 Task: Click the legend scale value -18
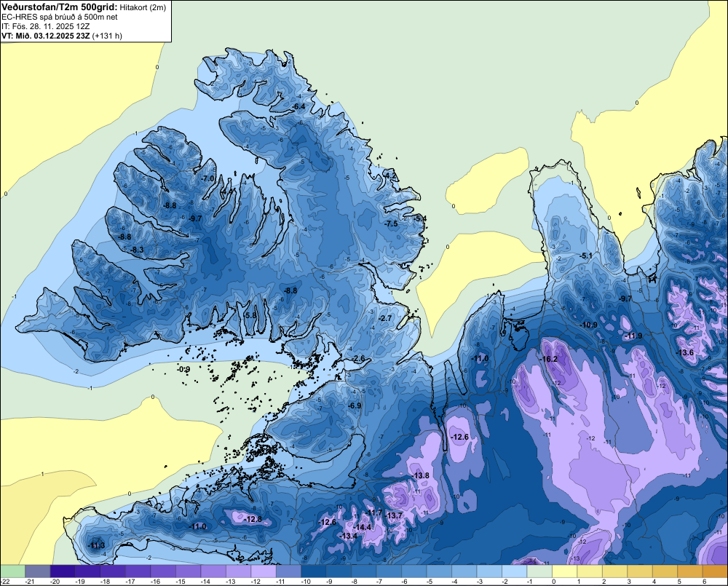(106, 582)
